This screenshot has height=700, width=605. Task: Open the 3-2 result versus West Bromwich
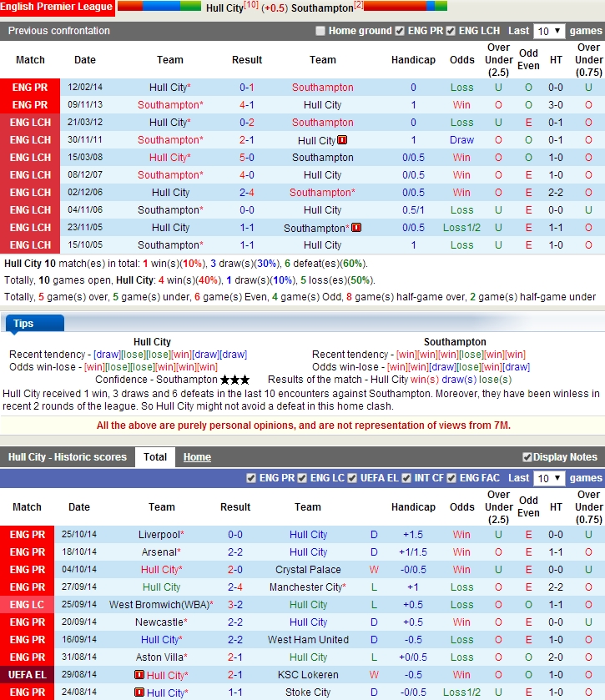235,604
